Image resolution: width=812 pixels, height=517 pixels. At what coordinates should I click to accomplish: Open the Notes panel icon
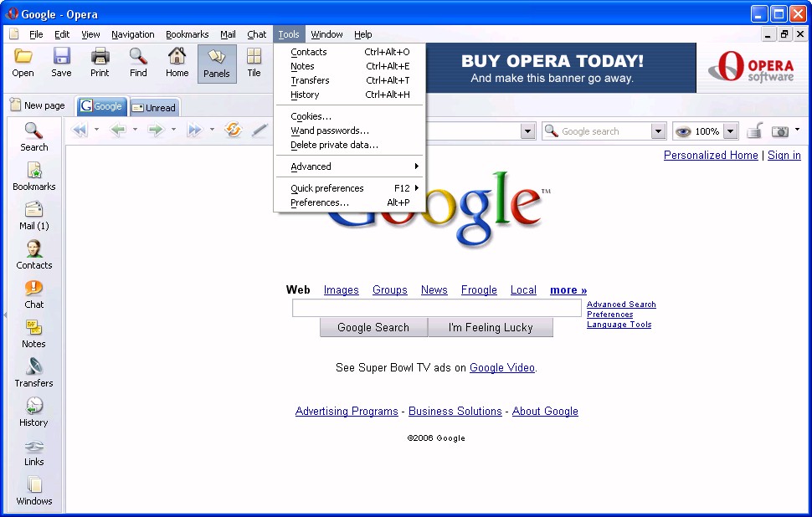(x=34, y=327)
